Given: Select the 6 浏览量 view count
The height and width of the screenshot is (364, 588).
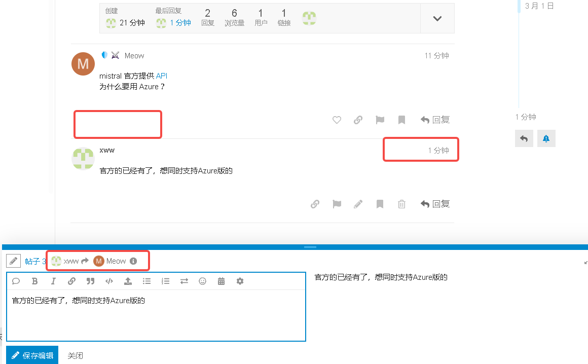Looking at the screenshot, I should [x=234, y=18].
